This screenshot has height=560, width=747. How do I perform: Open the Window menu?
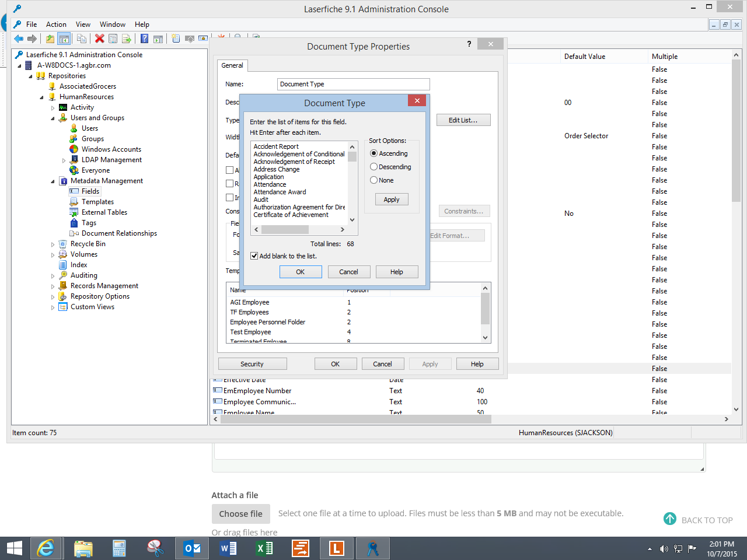point(112,24)
